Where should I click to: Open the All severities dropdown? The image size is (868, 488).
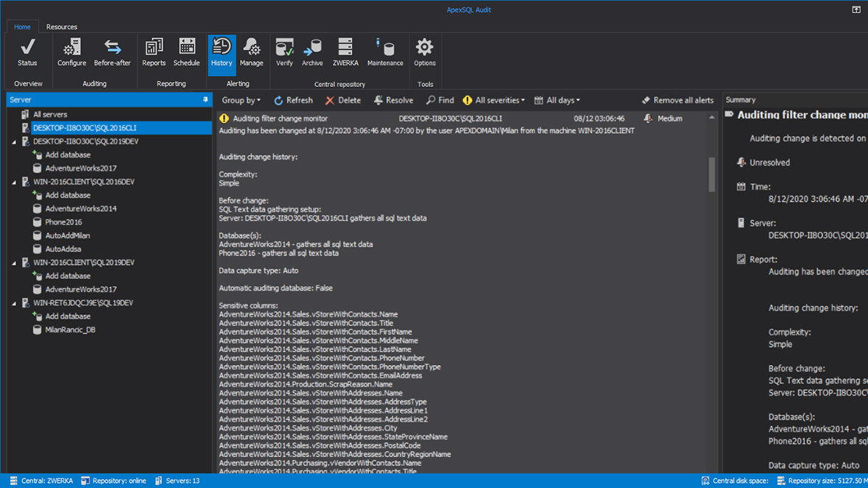pyautogui.click(x=494, y=100)
